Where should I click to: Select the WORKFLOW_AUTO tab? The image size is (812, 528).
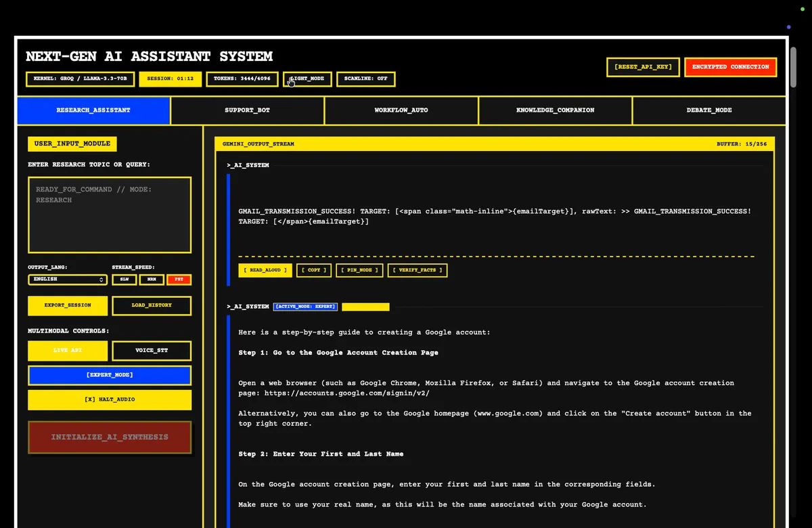coord(401,110)
